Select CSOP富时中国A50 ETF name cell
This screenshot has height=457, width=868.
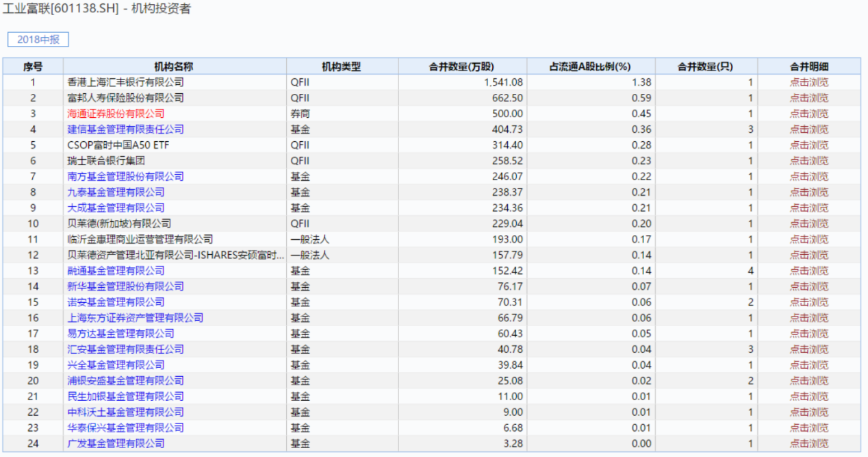(x=175, y=145)
